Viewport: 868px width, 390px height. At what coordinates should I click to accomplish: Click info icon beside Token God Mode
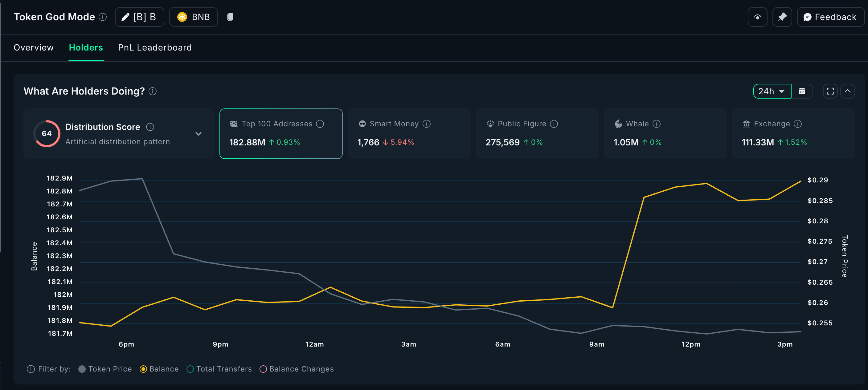tap(103, 17)
